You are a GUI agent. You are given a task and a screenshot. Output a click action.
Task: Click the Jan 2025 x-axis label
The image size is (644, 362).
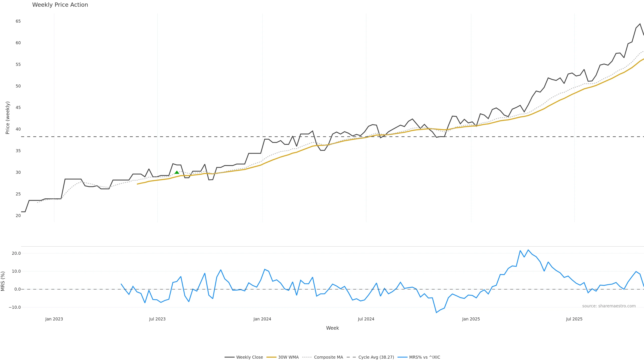pyautogui.click(x=471, y=319)
